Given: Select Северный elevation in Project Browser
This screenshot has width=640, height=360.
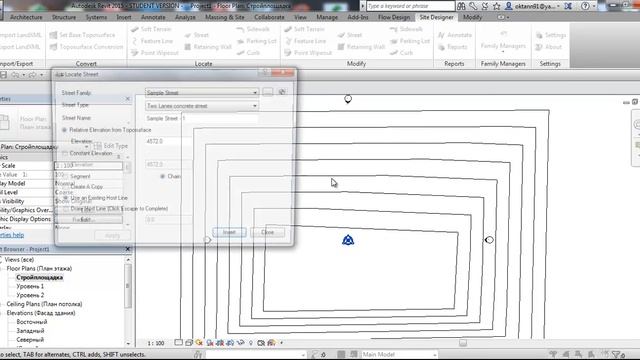Looking at the screenshot, I should (x=30, y=340).
